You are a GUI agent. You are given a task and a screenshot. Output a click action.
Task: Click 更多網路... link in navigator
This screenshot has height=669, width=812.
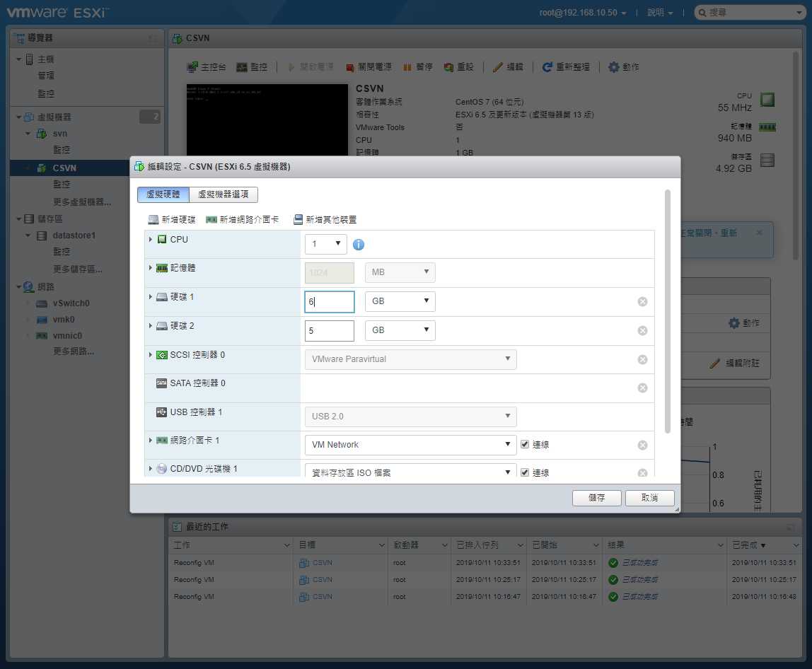74,351
